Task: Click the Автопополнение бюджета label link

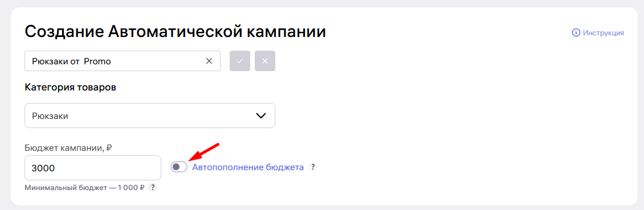Action: click(x=248, y=167)
